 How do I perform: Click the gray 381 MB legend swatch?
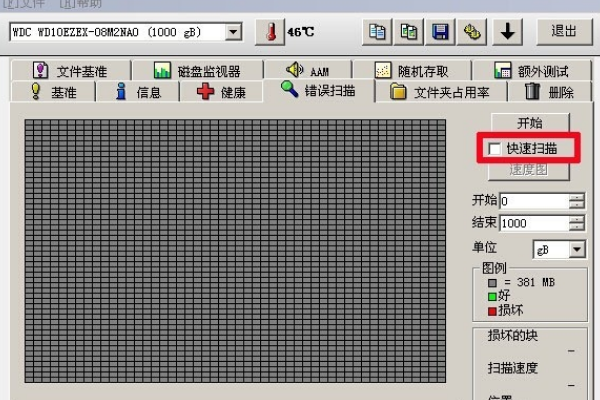pyautogui.click(x=492, y=283)
